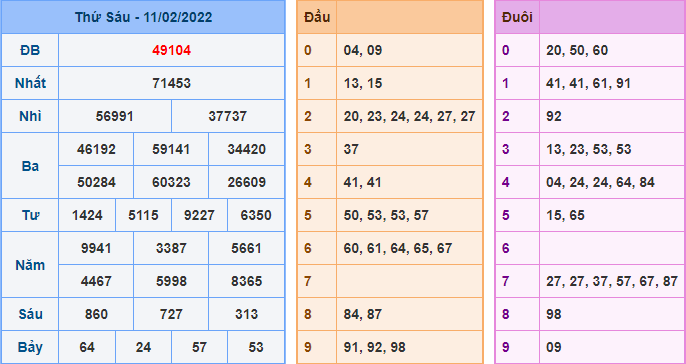Select the Đầu row 3 value 37
Screen dimensions: 686x364
click(351, 149)
